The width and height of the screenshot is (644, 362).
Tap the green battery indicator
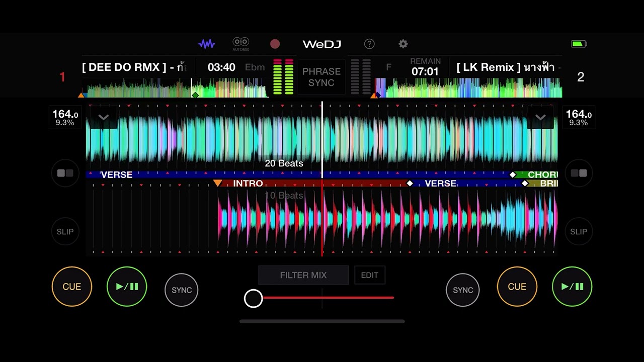click(579, 44)
